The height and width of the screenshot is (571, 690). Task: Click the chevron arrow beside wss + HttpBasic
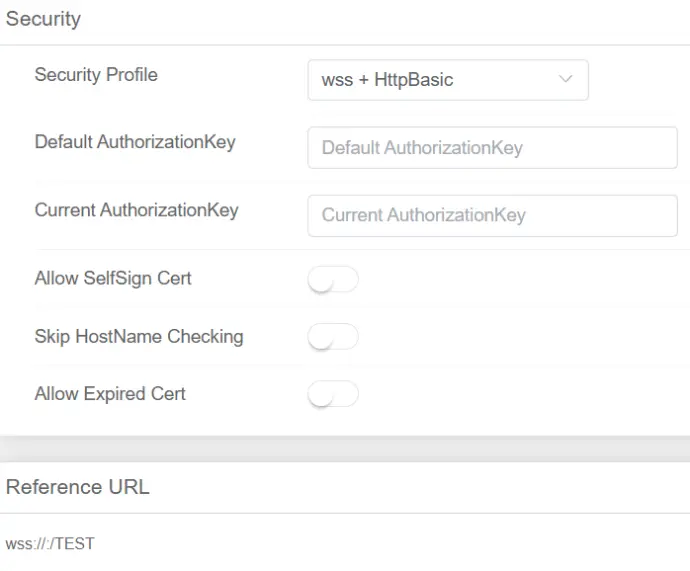[565, 79]
